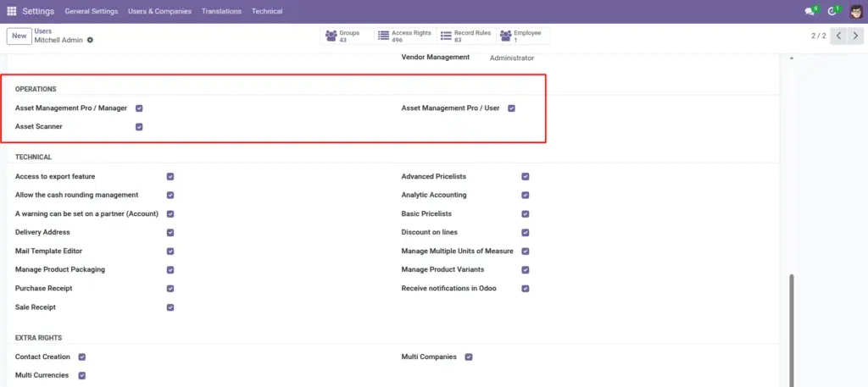868x387 pixels.
Task: Click the New button
Action: click(x=19, y=36)
